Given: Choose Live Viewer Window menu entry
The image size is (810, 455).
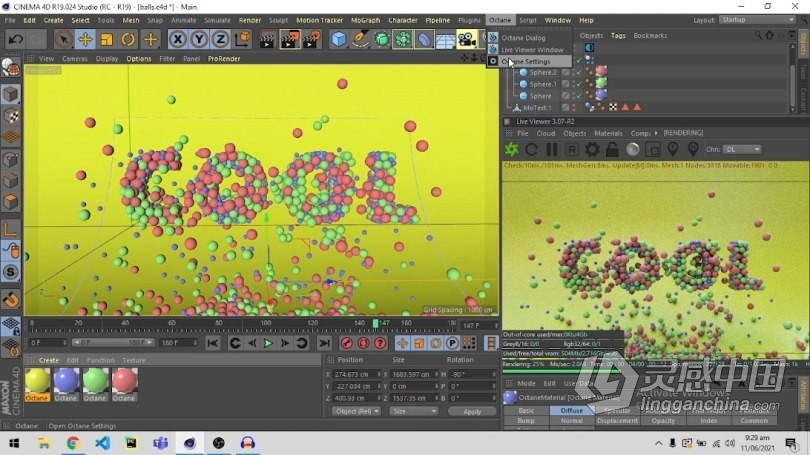Looking at the screenshot, I should tap(532, 50).
